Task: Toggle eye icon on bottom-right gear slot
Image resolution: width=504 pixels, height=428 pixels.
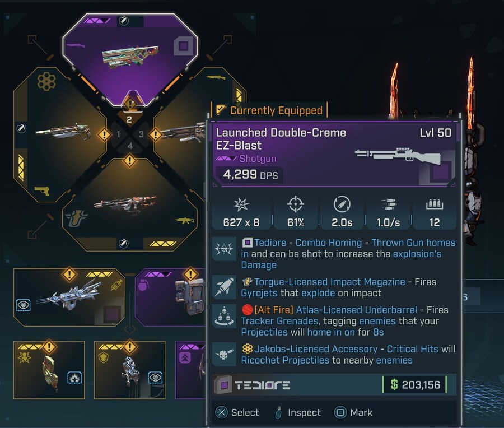Action: point(155,377)
